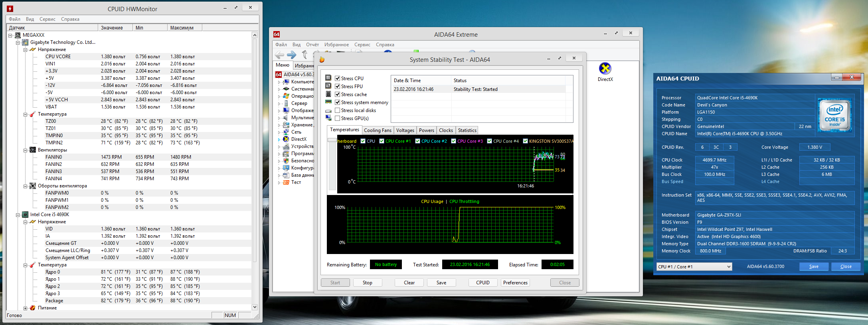Toggle the CPU Core #1 graph checkbox
868x325 pixels.
[x=382, y=141]
